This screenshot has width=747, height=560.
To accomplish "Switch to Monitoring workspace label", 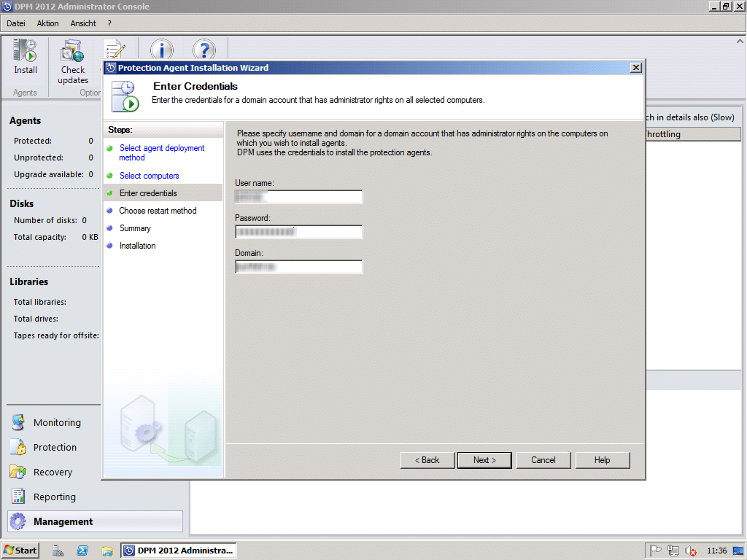I will [57, 422].
